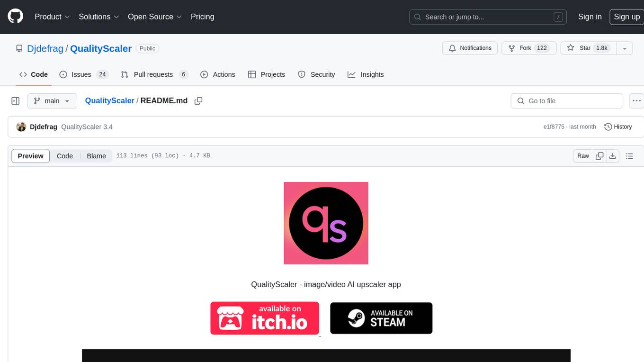Open the GitHub home logo
Viewport: 644px width, 362px height.
click(16, 17)
